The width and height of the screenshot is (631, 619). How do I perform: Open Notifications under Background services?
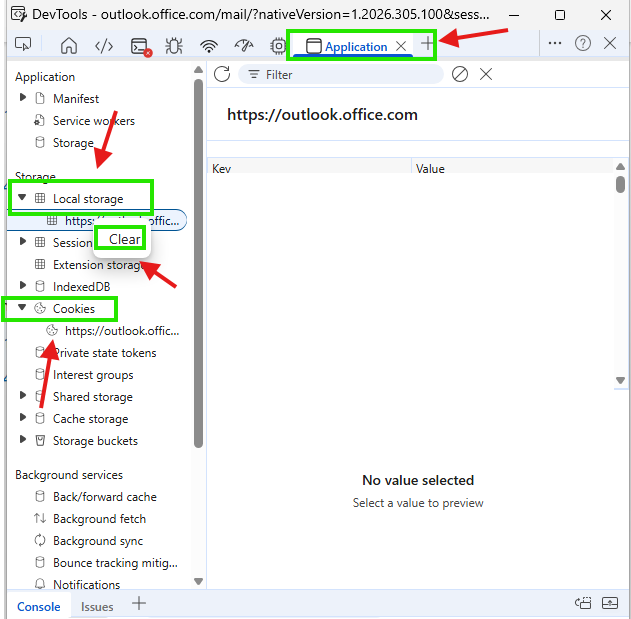87,584
